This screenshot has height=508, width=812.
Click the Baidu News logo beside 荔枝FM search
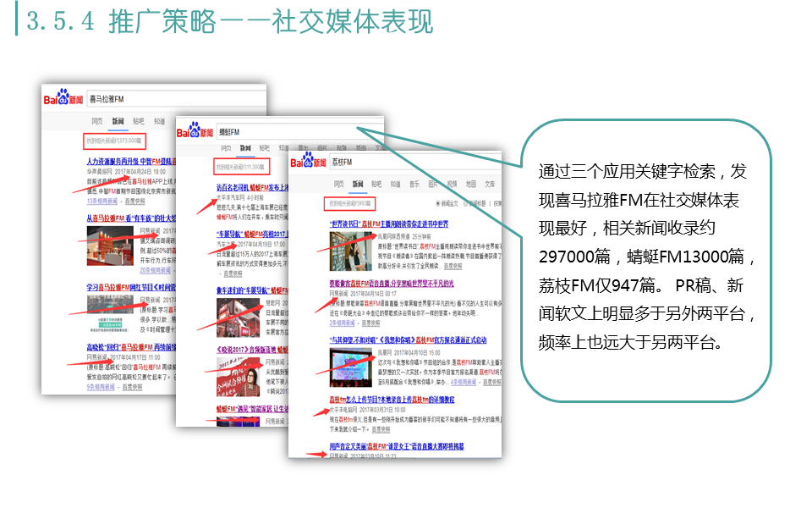[x=308, y=160]
